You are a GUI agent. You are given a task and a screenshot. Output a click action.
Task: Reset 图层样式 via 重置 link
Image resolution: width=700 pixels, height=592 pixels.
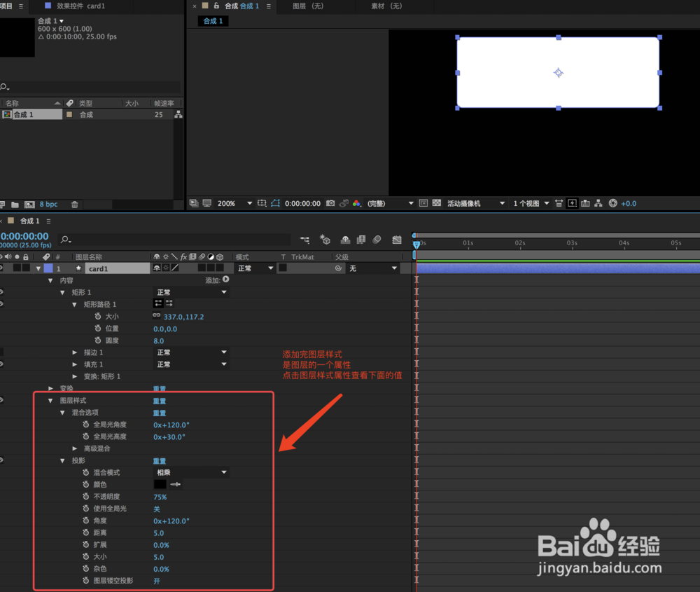(160, 401)
